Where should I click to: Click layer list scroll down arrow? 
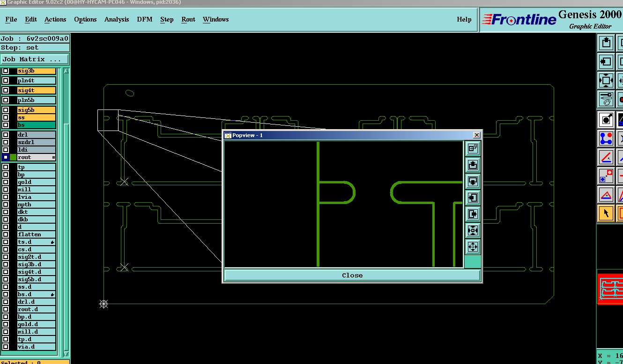click(66, 354)
